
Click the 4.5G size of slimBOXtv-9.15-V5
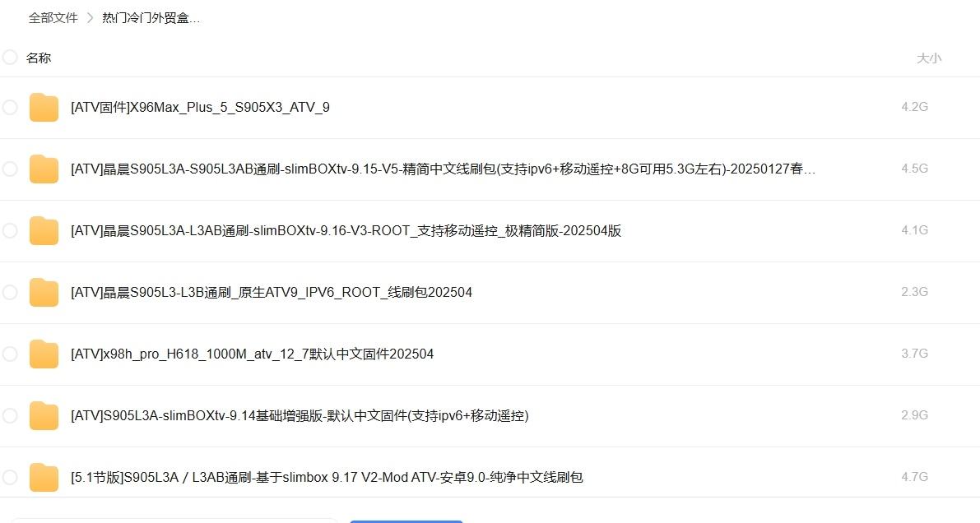coord(914,169)
